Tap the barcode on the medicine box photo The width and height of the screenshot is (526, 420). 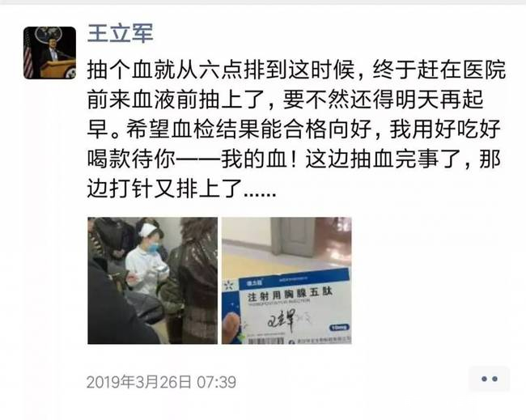(265, 341)
